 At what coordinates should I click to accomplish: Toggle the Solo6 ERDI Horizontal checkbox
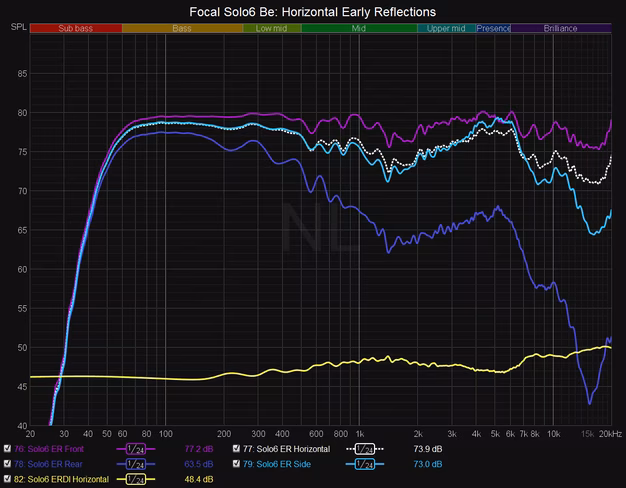click(x=7, y=479)
